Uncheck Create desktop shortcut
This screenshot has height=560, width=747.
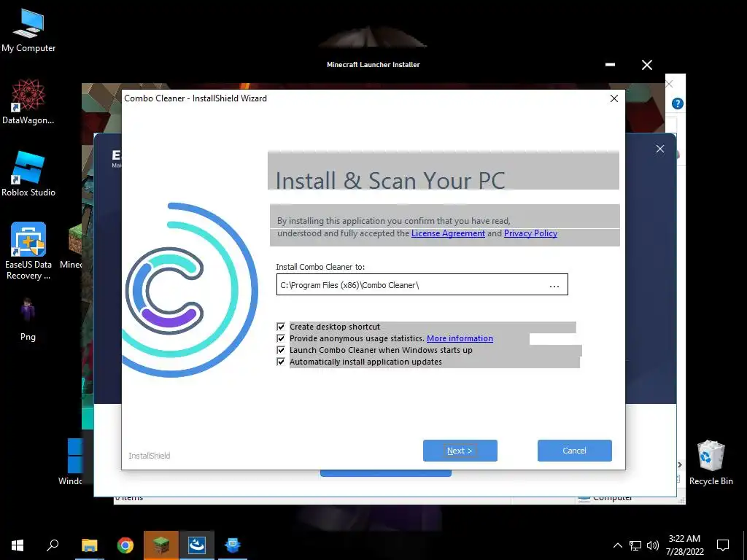click(x=281, y=327)
